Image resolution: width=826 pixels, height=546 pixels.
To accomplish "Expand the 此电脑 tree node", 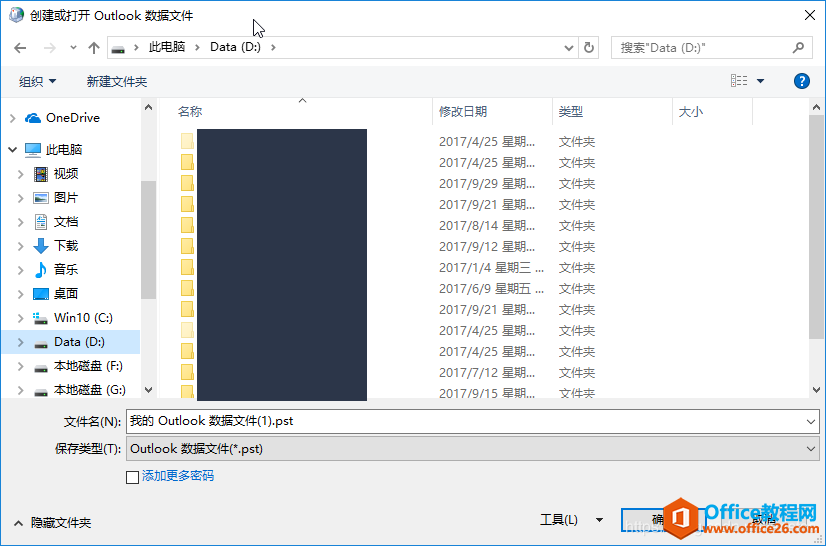I will point(12,150).
